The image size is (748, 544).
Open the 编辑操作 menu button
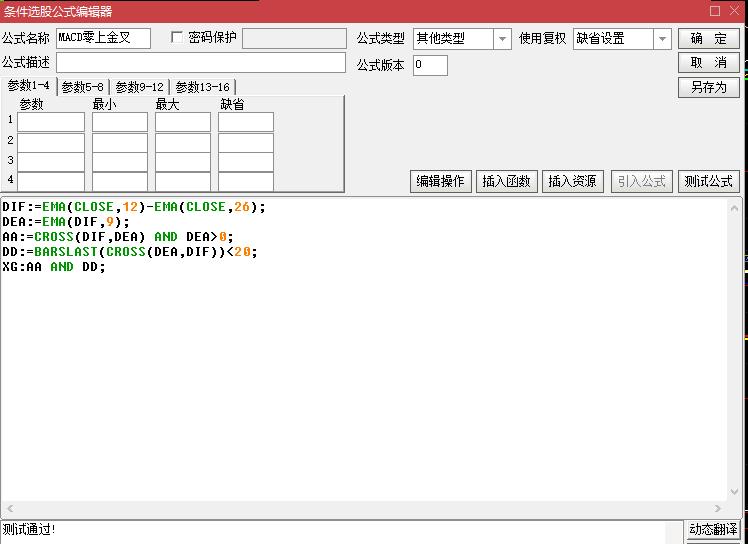click(440, 181)
